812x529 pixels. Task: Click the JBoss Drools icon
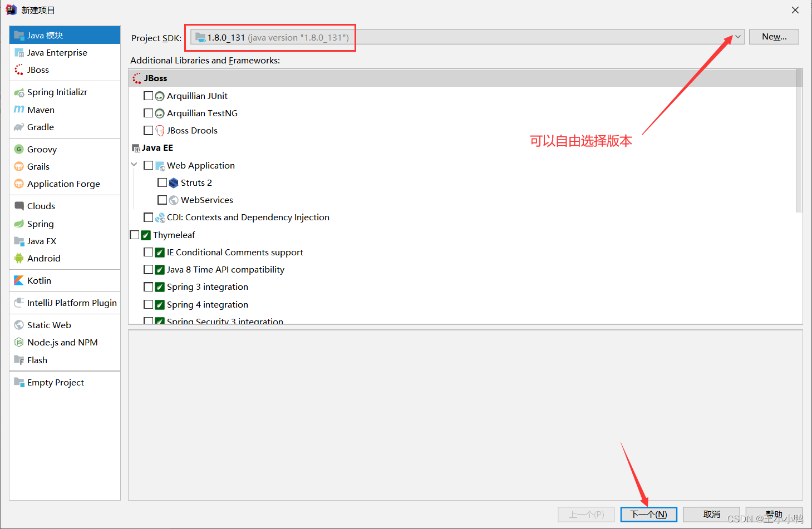point(160,131)
